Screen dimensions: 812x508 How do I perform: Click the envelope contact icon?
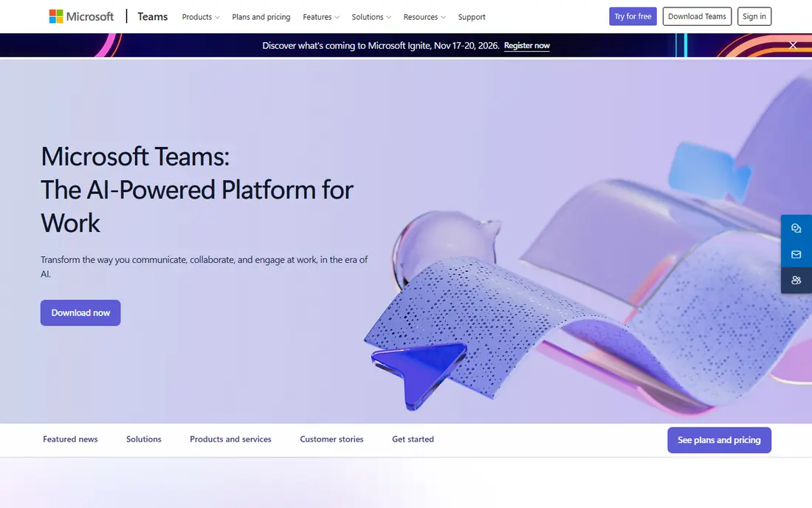(796, 254)
